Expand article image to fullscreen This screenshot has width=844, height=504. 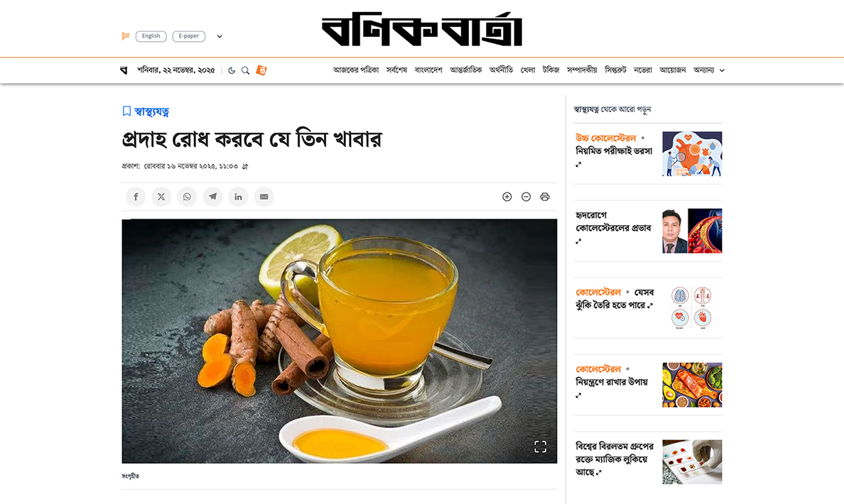(x=541, y=447)
